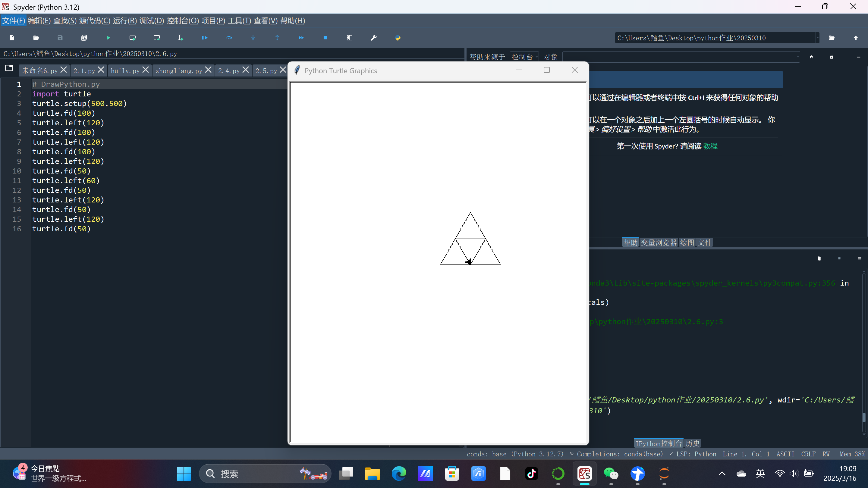Click the Run current cell icon

click(132, 38)
